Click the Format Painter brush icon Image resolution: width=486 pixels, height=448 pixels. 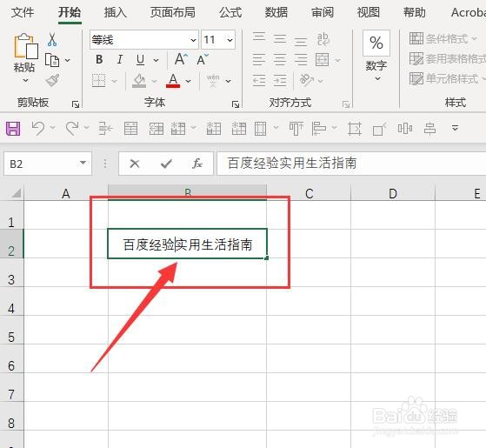tap(52, 80)
